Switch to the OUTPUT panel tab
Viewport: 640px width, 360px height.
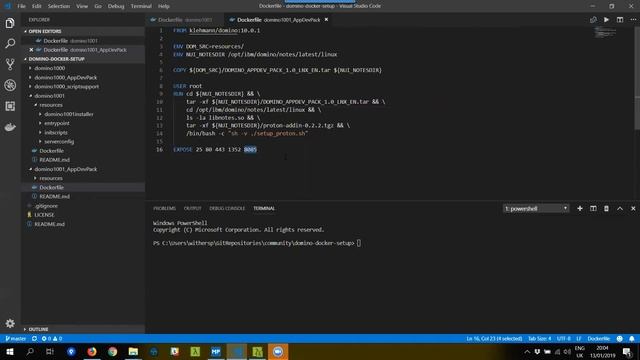pyautogui.click(x=193, y=209)
